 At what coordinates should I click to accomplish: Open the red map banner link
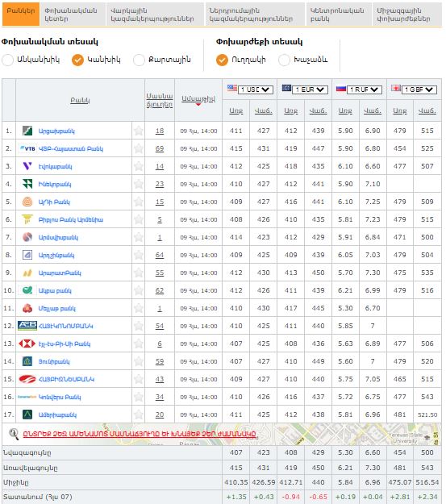[140, 434]
